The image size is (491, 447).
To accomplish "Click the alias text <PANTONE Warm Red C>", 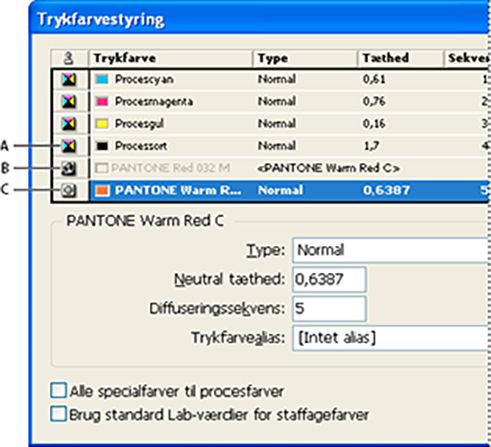I will 328,168.
